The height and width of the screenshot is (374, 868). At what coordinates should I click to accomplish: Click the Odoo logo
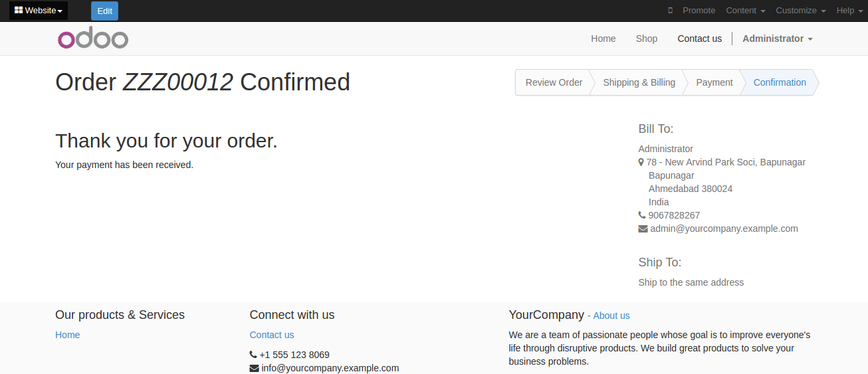[93, 39]
